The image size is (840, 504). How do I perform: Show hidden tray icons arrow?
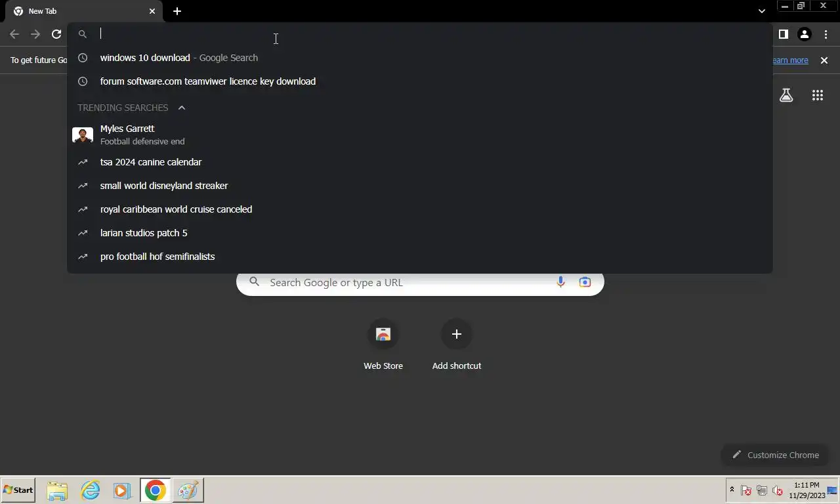click(x=732, y=490)
